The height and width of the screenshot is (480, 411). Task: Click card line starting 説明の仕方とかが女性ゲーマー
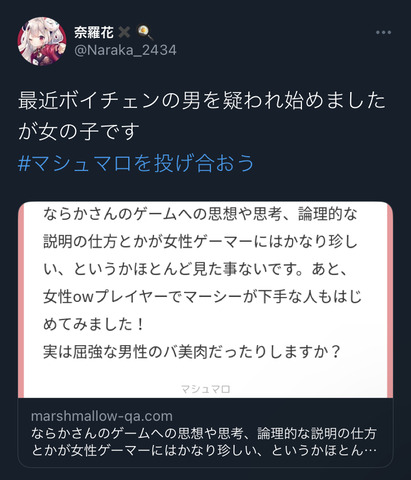tap(200, 242)
